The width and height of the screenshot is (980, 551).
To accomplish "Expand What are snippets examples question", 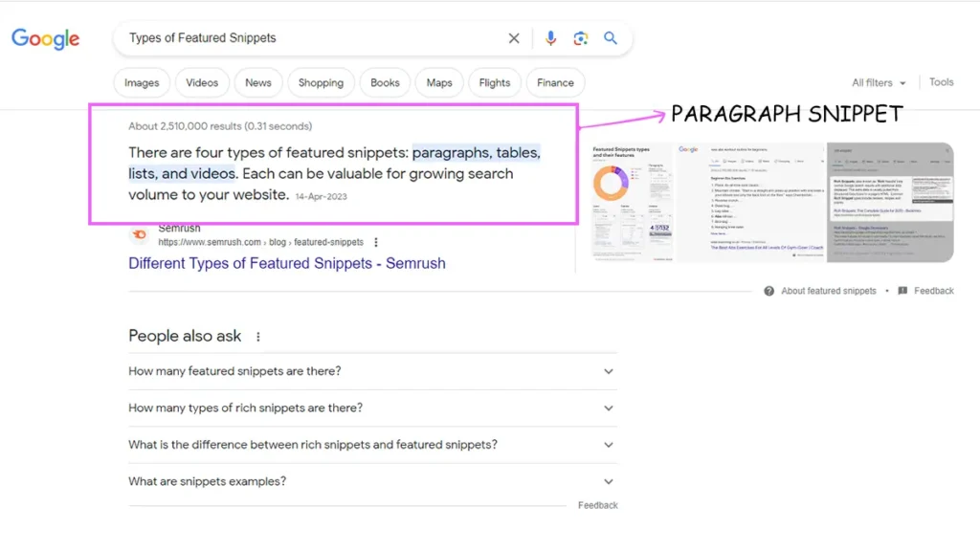I will coord(372,482).
